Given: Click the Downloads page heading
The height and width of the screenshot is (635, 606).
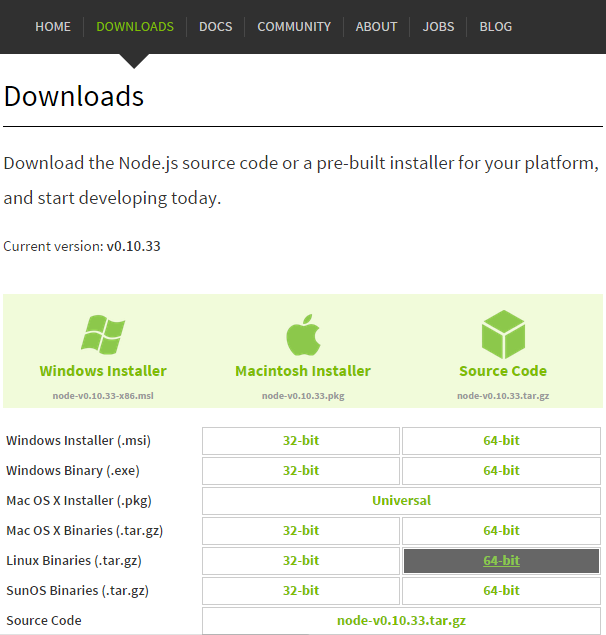Looking at the screenshot, I should [x=74, y=96].
